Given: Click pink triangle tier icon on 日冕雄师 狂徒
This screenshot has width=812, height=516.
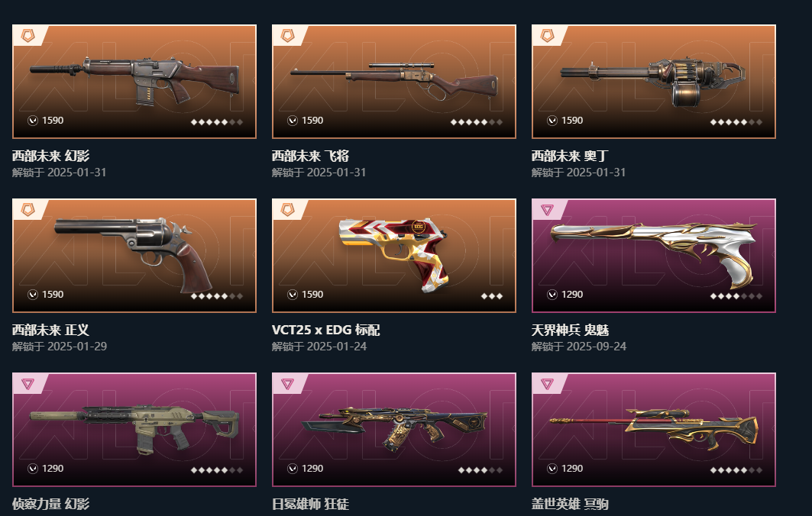Looking at the screenshot, I should (x=287, y=383).
